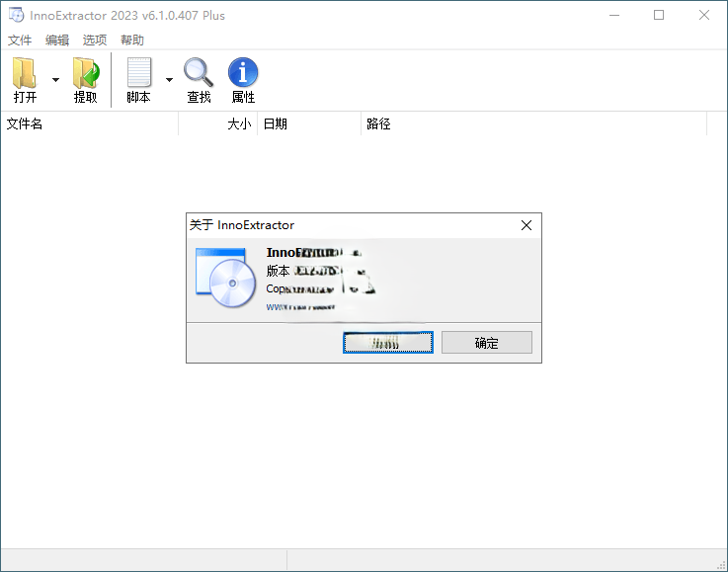Expand the dropdown arrow next to 脚本
The width and height of the screenshot is (728, 572).
coord(170,80)
